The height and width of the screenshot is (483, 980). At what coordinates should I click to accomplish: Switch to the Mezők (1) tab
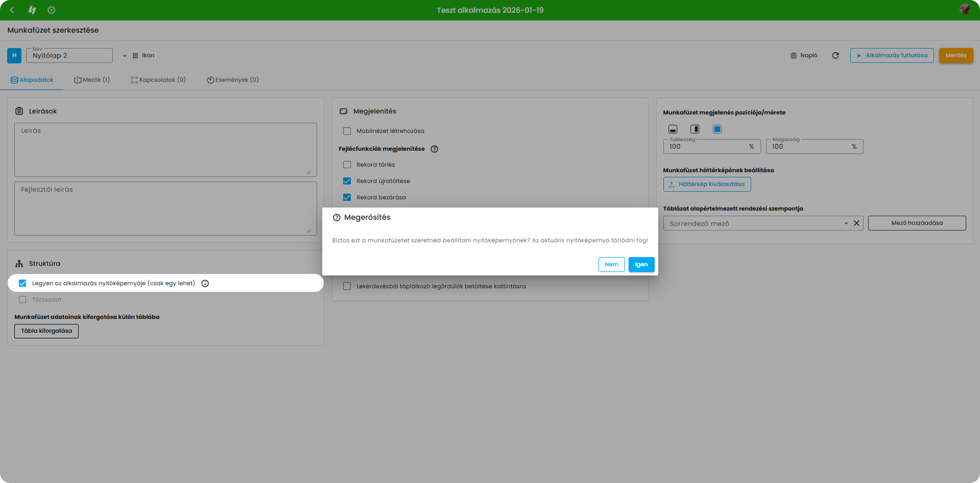[x=92, y=80]
